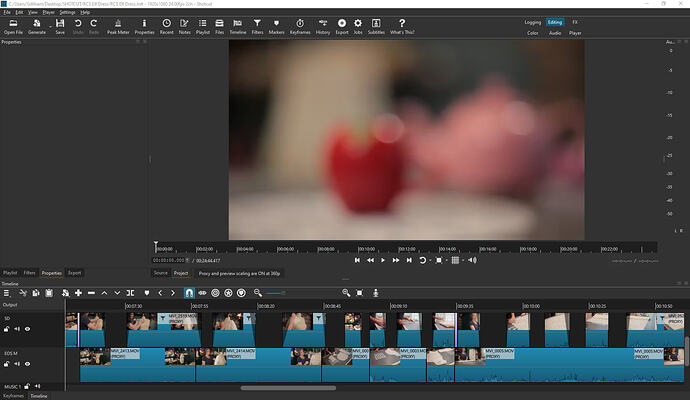The image size is (690, 400).
Task: Overwrite the clip with the down-chevron icon
Action: click(117, 293)
